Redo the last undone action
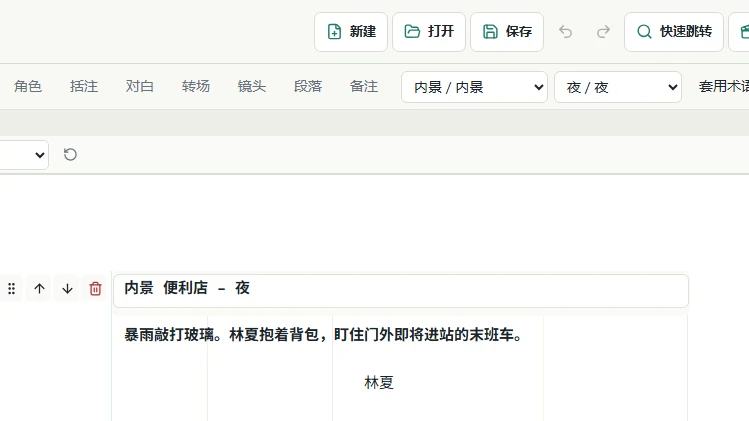Image resolution: width=749 pixels, height=421 pixels. pos(603,32)
